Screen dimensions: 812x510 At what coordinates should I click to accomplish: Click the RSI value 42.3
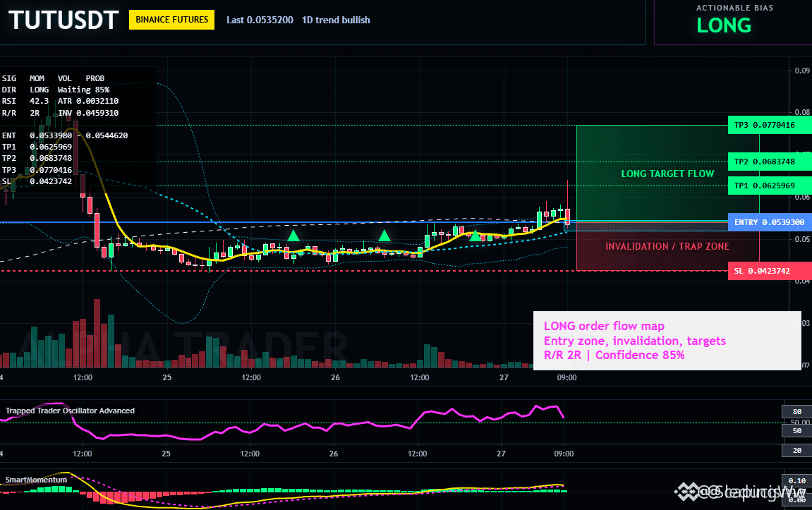(39, 101)
